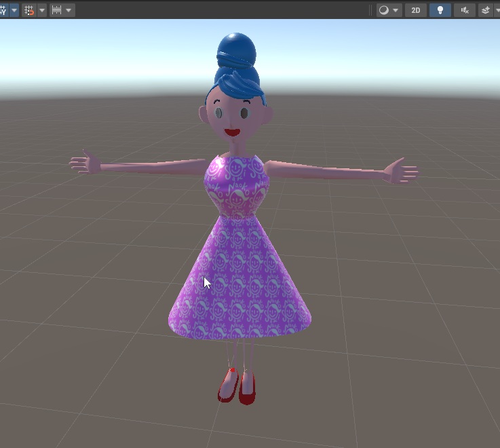Click the snap increment settings icon

tap(57, 10)
